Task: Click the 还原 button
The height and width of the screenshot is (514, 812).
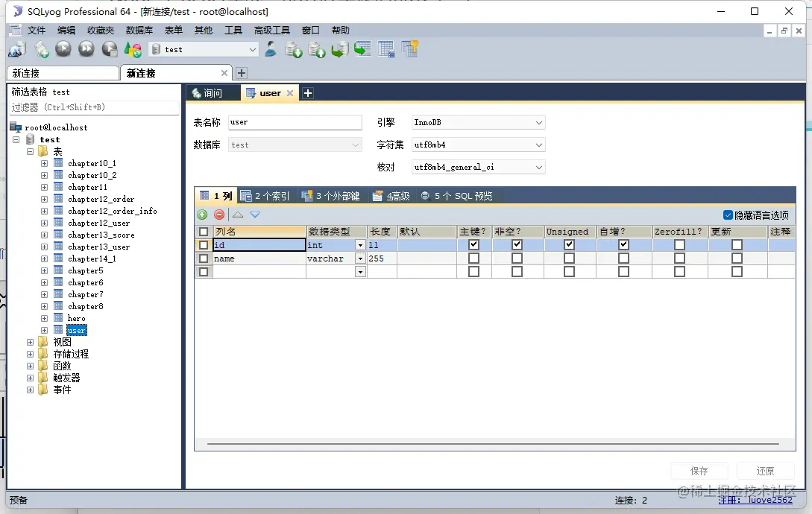Action: coord(765,471)
